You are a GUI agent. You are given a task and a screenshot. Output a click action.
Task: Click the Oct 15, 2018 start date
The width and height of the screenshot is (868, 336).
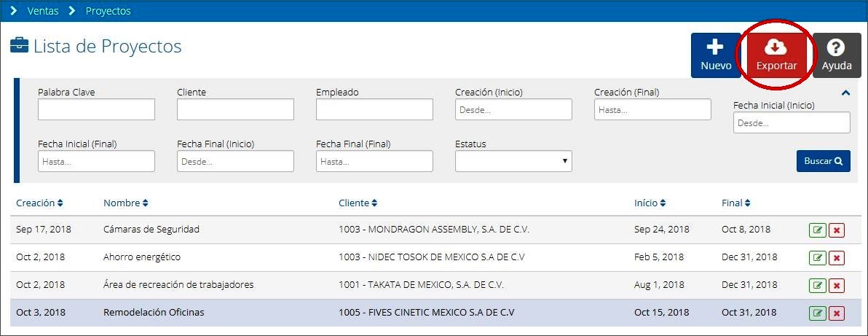661,312
